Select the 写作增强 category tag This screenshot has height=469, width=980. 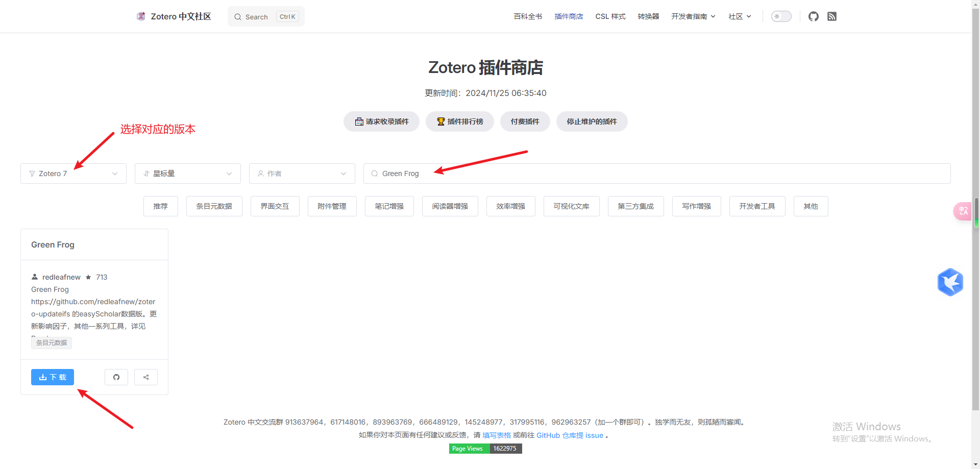tap(697, 206)
